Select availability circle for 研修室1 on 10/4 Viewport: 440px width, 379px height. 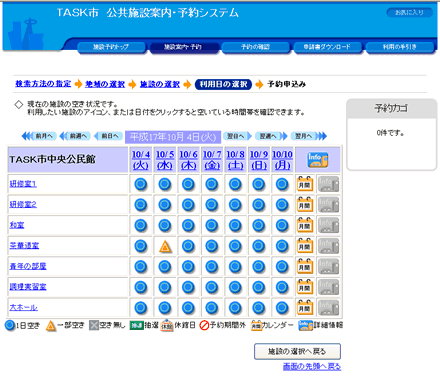tap(141, 184)
